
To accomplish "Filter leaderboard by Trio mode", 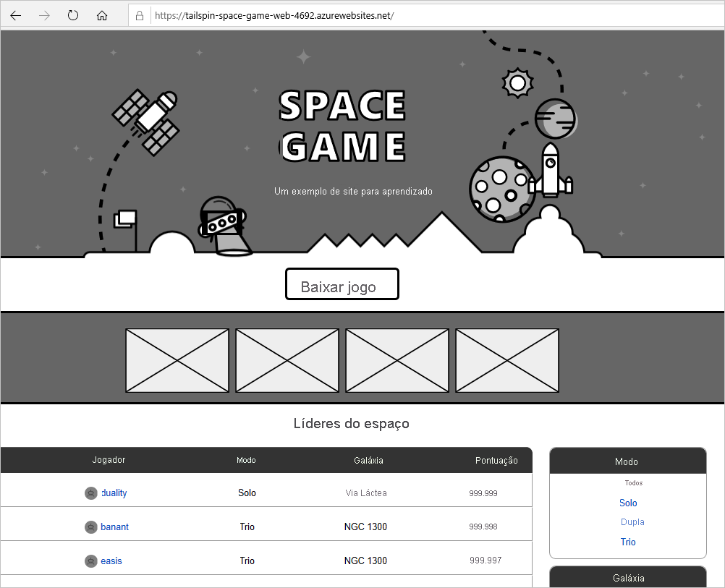I will tap(627, 542).
